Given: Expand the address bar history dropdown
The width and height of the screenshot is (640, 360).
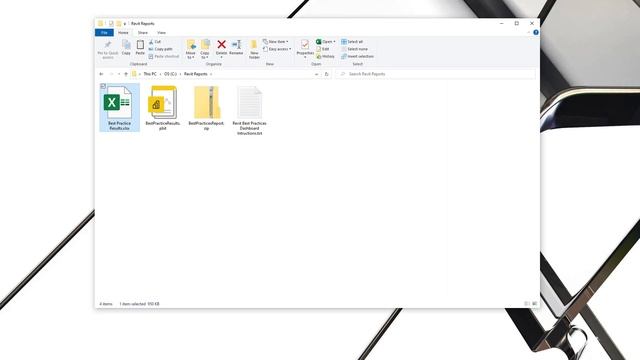Looking at the screenshot, I should 316,74.
